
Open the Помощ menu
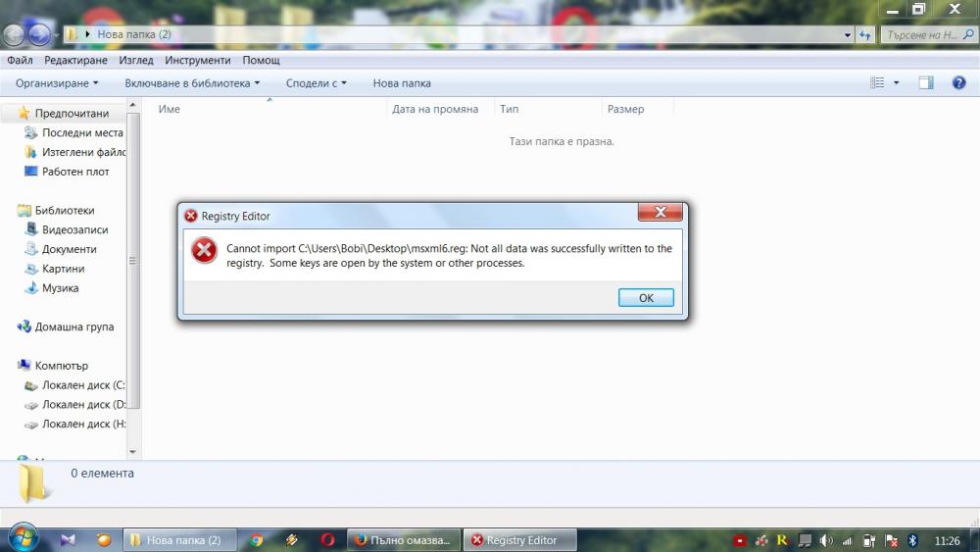coord(261,60)
